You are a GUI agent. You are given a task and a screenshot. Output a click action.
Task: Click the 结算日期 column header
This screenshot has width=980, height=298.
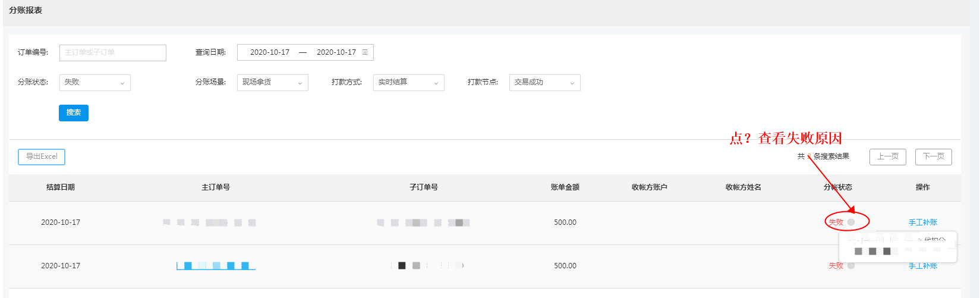[61, 187]
